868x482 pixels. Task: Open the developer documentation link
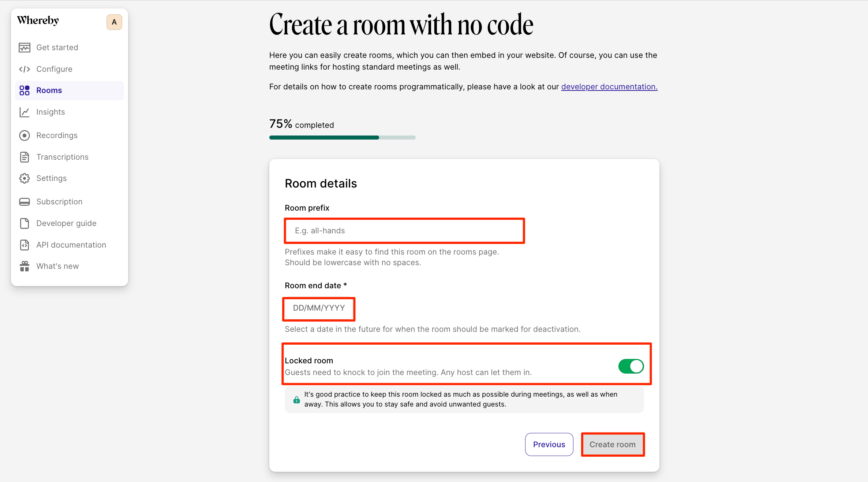(609, 87)
